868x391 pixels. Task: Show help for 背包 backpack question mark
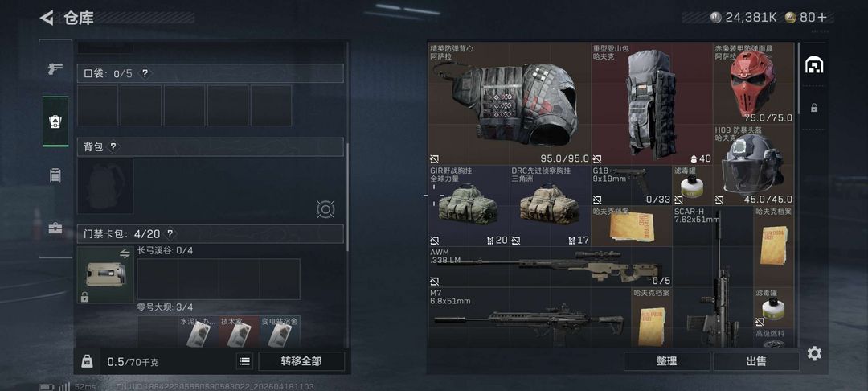point(113,146)
